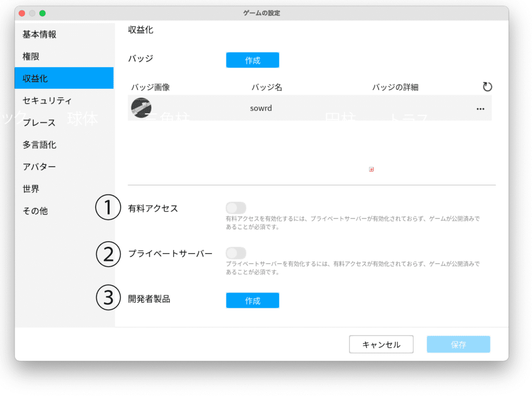532x396 pixels.
Task: Click the 保存 button
Action: pyautogui.click(x=458, y=345)
